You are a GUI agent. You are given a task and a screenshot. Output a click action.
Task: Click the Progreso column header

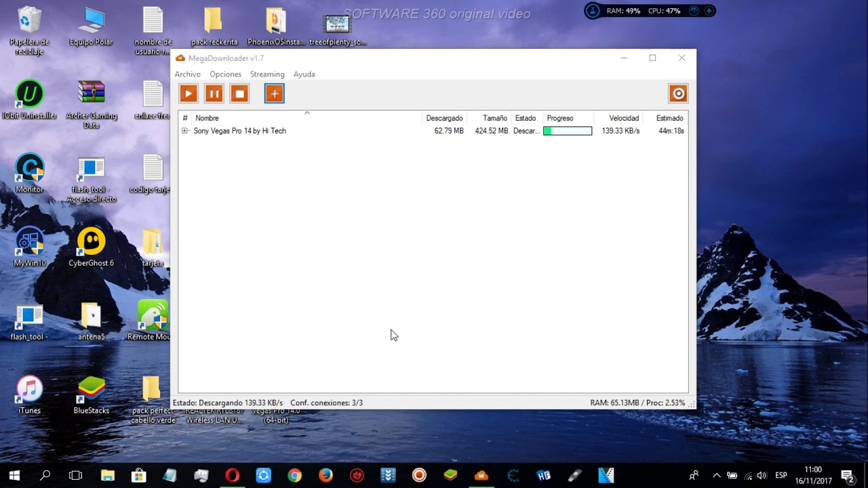pyautogui.click(x=568, y=118)
